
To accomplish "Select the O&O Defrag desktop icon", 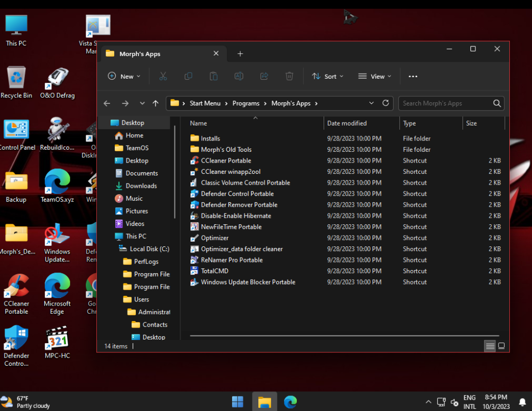I will click(x=57, y=83).
